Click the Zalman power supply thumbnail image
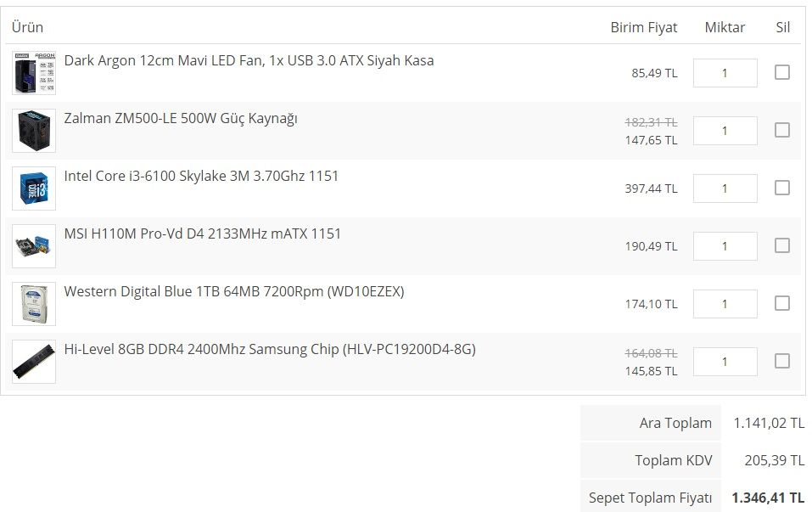The height and width of the screenshot is (512, 812). 34,130
